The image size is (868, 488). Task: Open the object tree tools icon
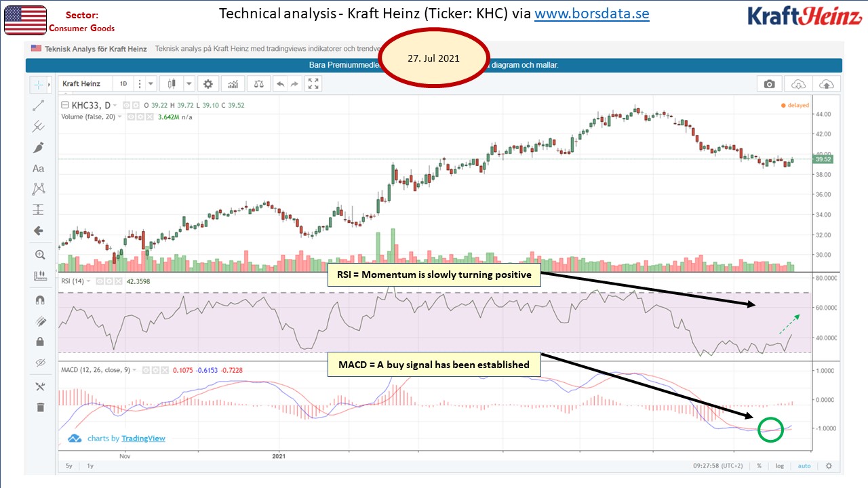coord(39,386)
